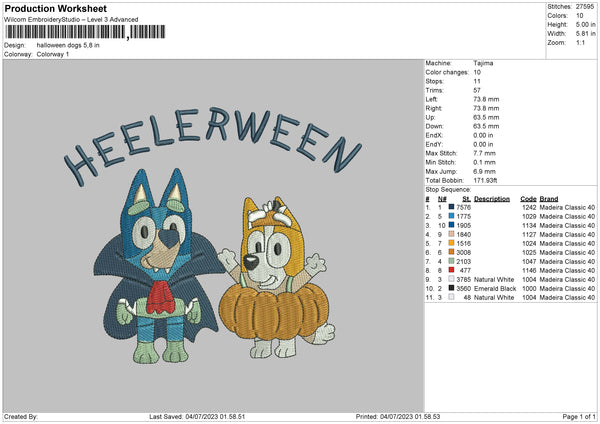Click the design name 'halloween dogs 5,8 in'
Viewport: 600px width, 424px height.
(68, 45)
